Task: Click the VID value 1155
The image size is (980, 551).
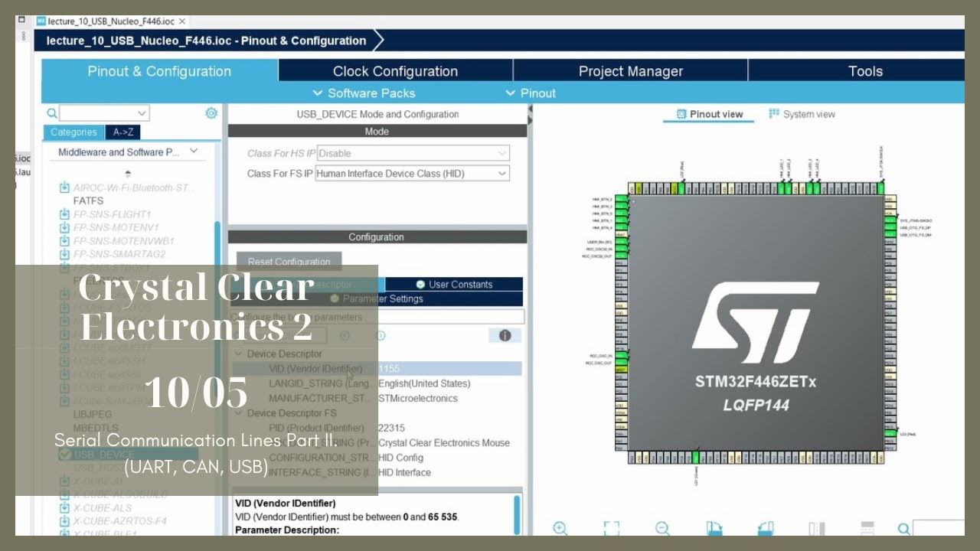Action: (389, 369)
